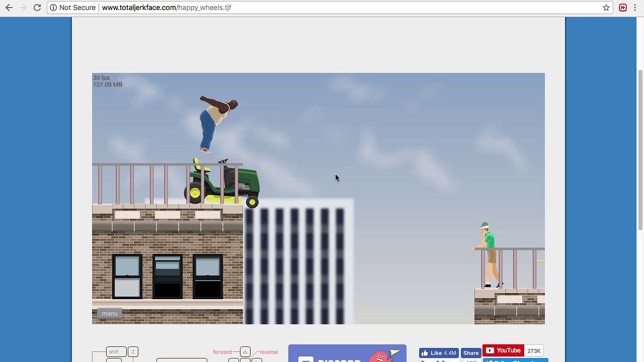644x362 pixels.
Task: Click the 'forward' control label
Action: 222,352
